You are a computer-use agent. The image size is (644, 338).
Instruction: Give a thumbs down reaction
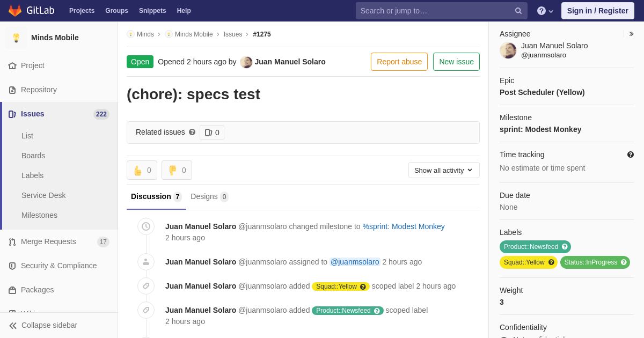[177, 170]
